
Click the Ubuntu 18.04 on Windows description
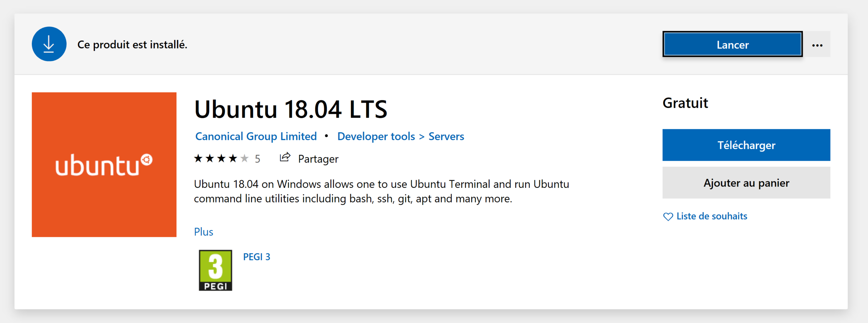click(x=381, y=191)
